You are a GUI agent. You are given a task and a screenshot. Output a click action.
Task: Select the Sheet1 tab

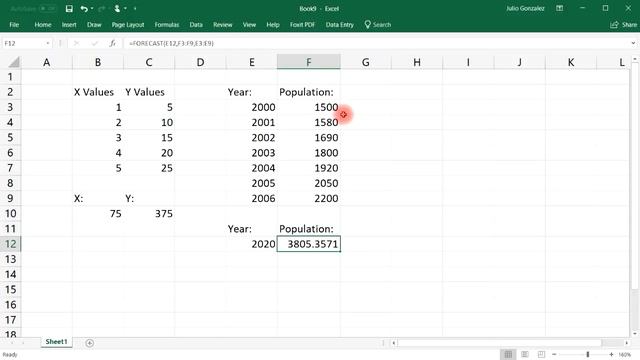click(x=56, y=342)
